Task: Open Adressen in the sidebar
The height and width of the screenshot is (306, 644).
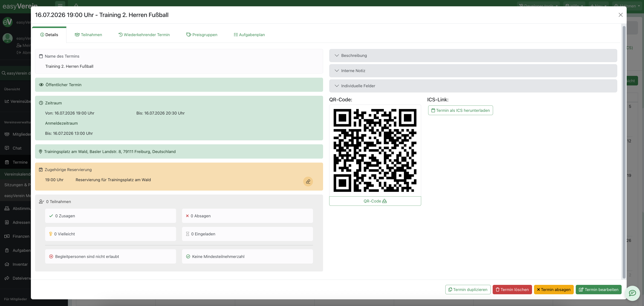Action: (21, 222)
